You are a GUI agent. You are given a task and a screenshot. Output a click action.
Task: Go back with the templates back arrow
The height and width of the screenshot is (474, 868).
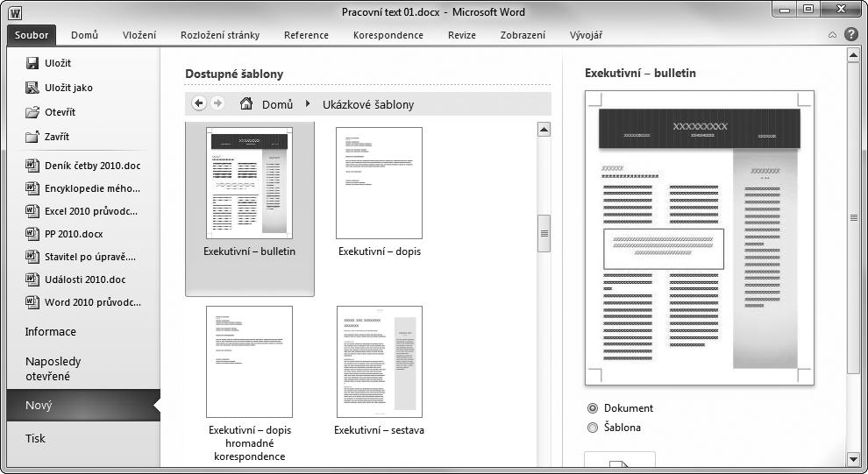click(x=199, y=103)
